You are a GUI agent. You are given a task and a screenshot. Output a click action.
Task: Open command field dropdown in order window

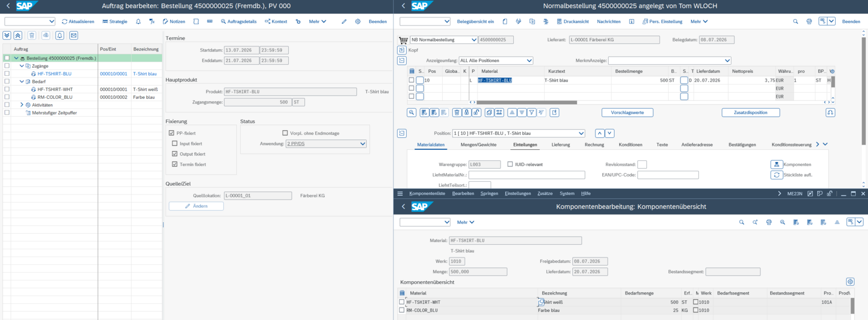coord(50,21)
